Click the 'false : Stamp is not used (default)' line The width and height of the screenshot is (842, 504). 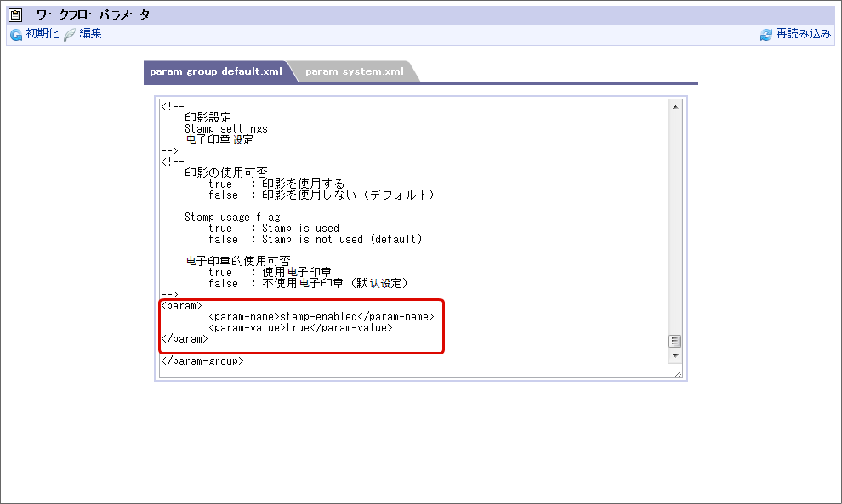(316, 240)
